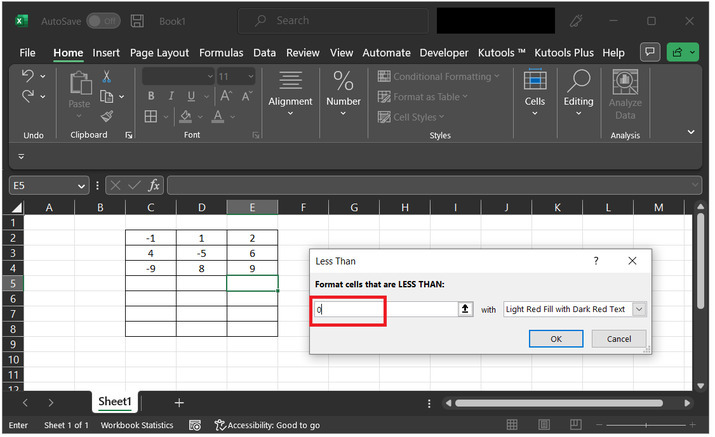
Task: Click the Editing magnifier icon
Action: coord(579,80)
